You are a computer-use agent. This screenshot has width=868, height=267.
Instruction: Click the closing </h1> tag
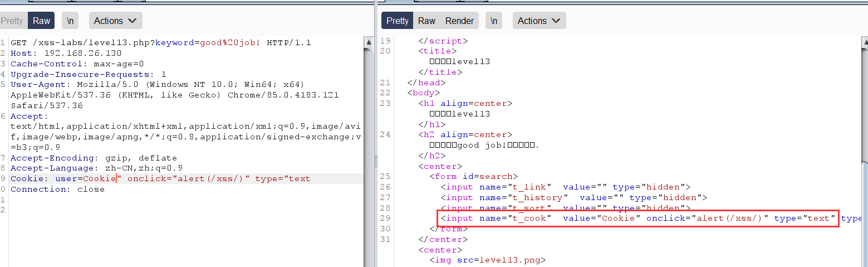click(432, 124)
